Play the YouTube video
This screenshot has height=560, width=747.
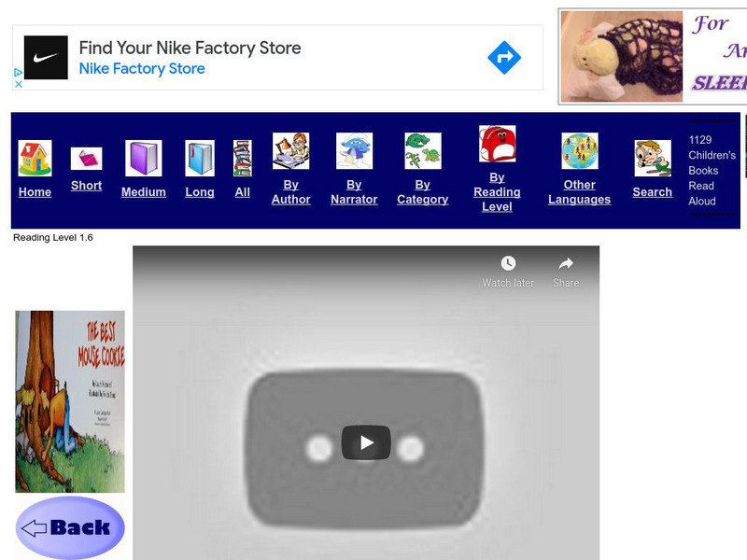pos(366,442)
